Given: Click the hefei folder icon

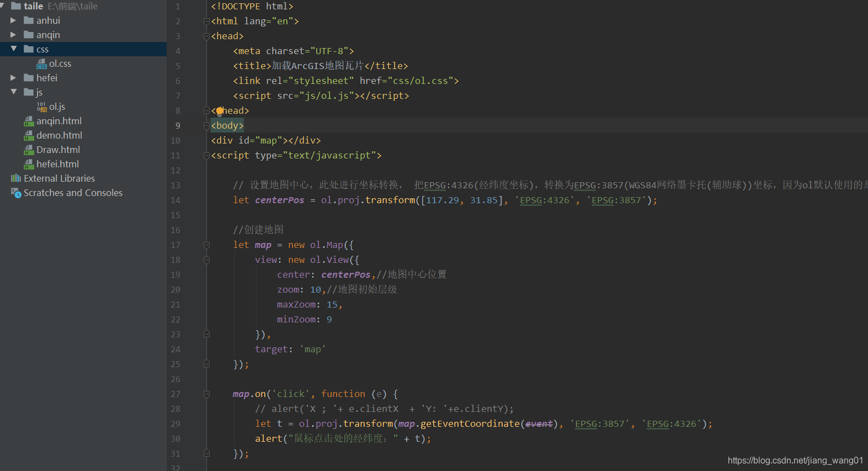Looking at the screenshot, I should pos(29,78).
